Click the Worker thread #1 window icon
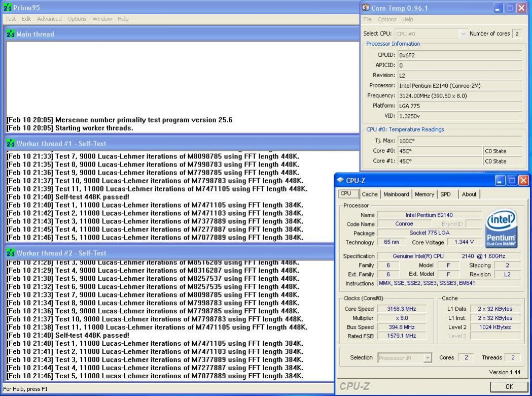This screenshot has height=396, width=532. (x=11, y=143)
